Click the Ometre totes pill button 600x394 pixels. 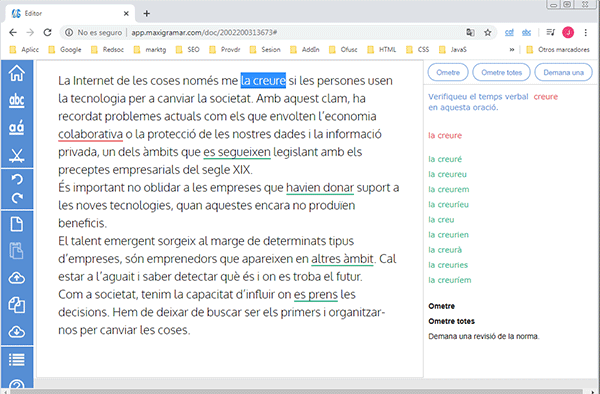coord(501,72)
